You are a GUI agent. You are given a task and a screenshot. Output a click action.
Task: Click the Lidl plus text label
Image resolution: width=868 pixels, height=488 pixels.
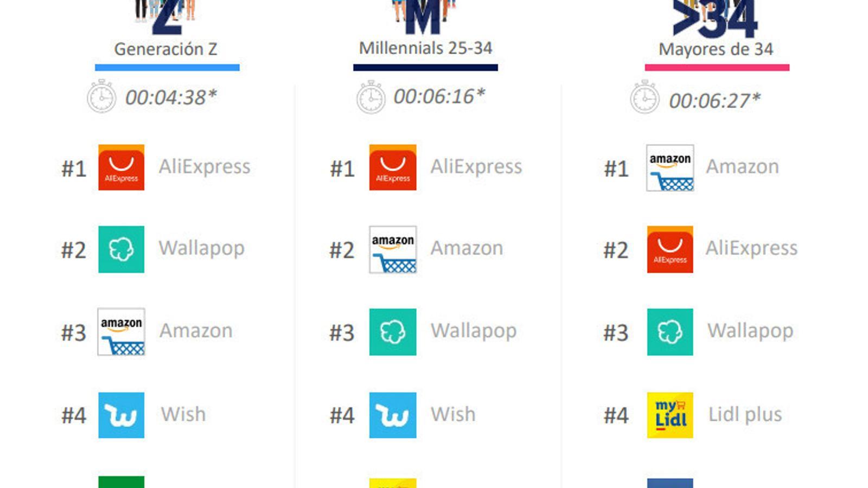coord(745,415)
